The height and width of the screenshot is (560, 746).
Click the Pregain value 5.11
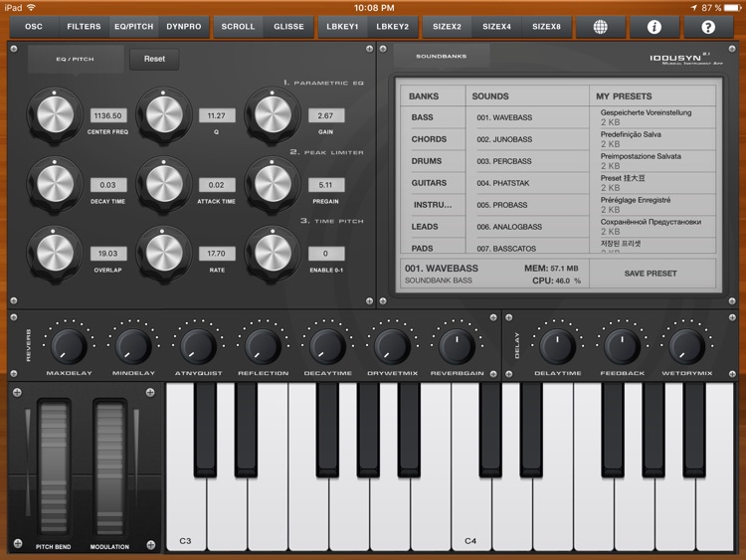click(x=326, y=185)
